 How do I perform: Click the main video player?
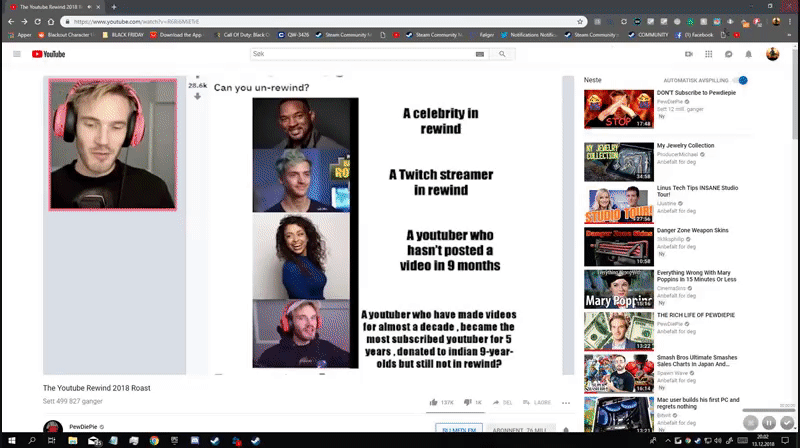[309, 225]
